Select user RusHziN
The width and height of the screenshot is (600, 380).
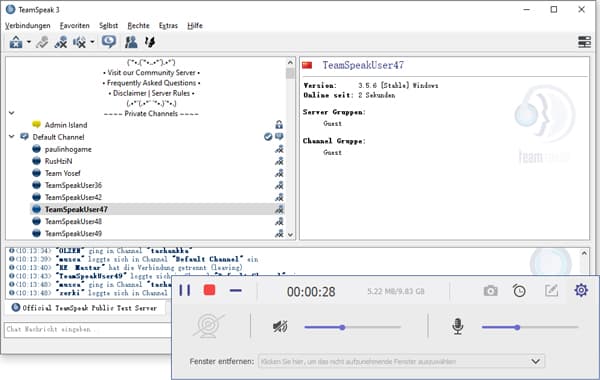(x=59, y=161)
